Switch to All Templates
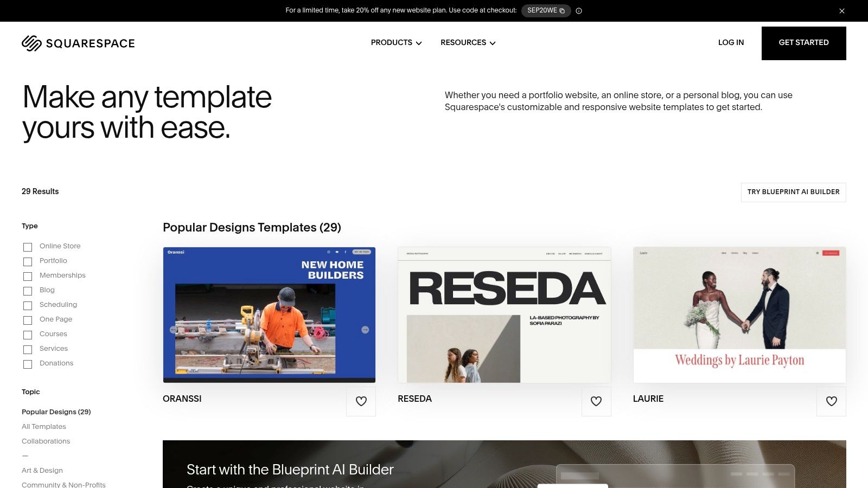This screenshot has width=868, height=488. coord(43,426)
